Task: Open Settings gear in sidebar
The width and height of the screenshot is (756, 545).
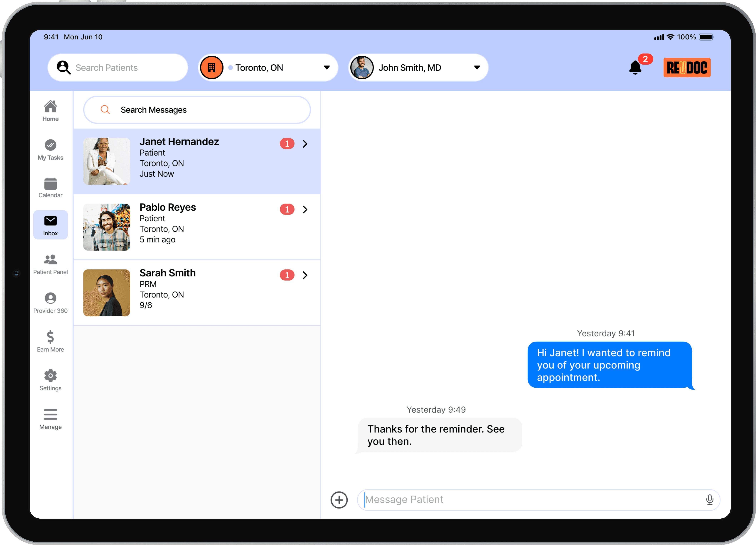Action: (50, 380)
